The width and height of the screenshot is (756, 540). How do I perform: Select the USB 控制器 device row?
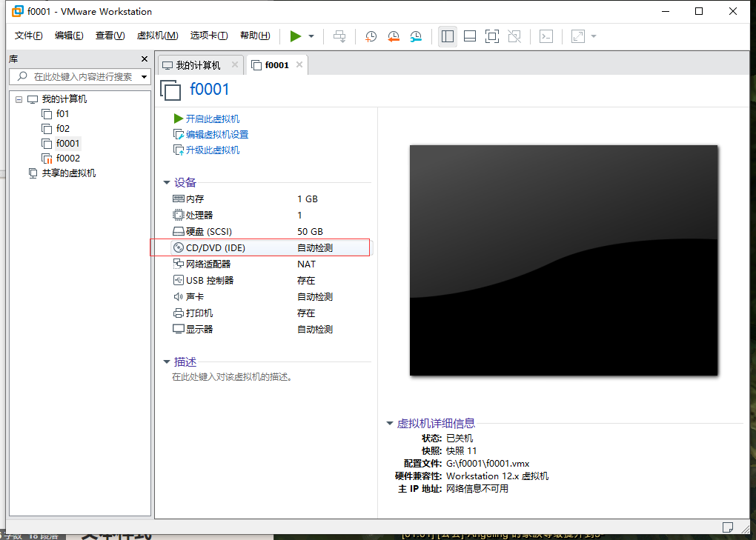point(271,280)
